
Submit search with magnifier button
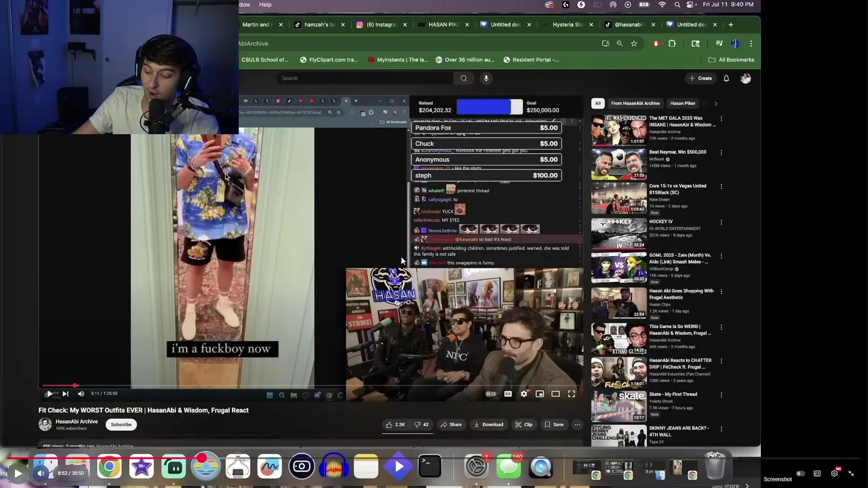click(464, 78)
